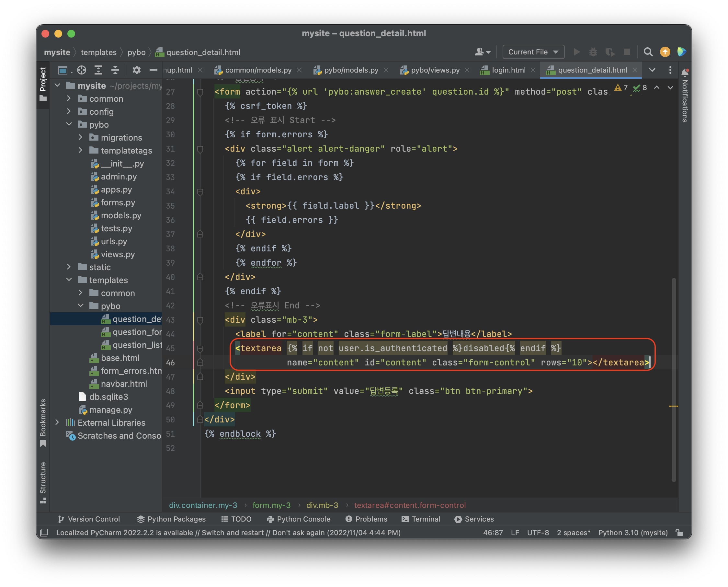Open the Current File run configuration dropdown
This screenshot has width=728, height=587.
pyautogui.click(x=533, y=52)
